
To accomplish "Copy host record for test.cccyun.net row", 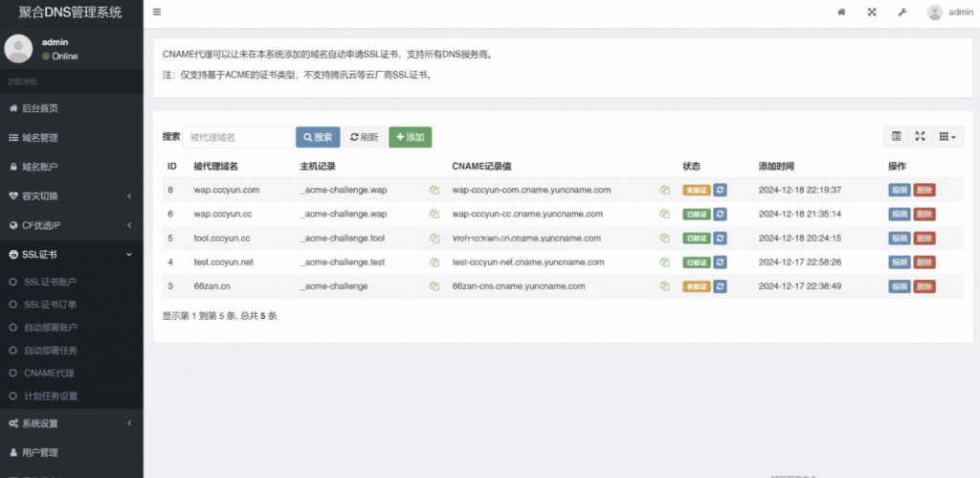I will (x=434, y=262).
